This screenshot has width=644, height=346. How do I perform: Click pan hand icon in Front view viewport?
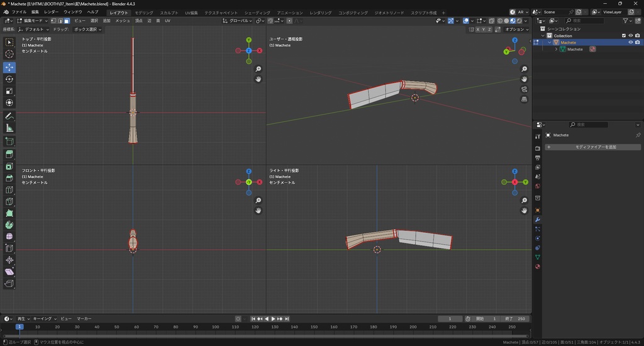coord(258,210)
